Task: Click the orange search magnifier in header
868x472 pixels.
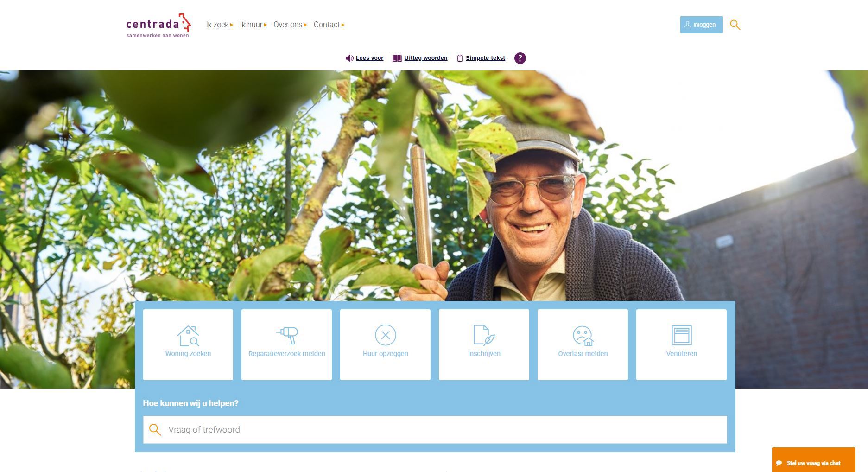Action: (x=735, y=25)
